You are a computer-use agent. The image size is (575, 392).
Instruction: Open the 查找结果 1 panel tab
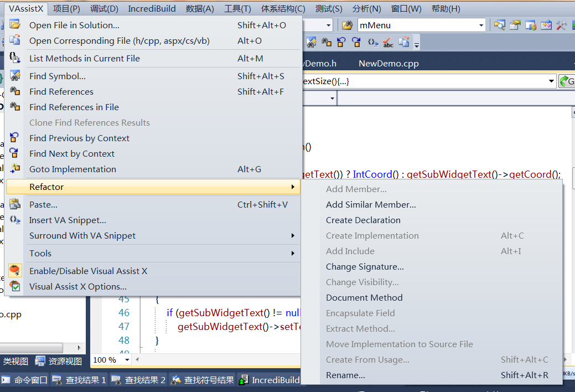coord(79,380)
